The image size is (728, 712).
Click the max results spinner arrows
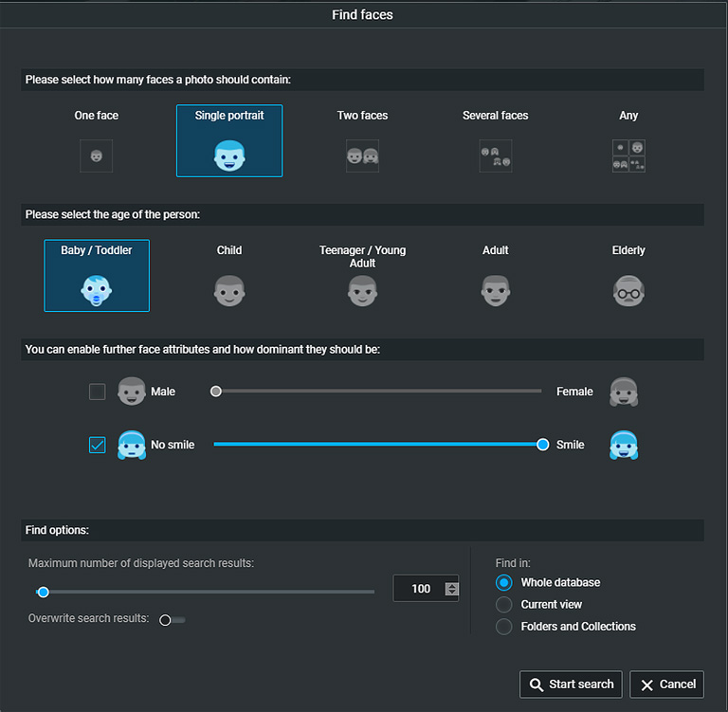[452, 589]
